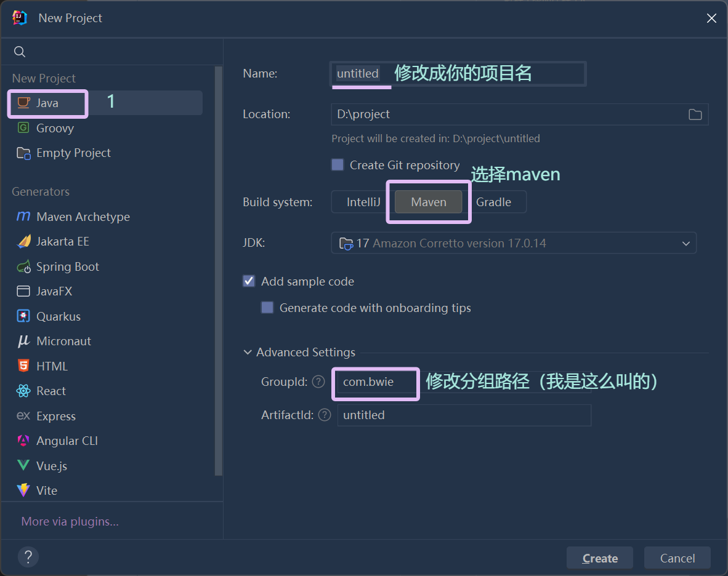
Task: Click the Vite lightning icon
Action: 23,490
